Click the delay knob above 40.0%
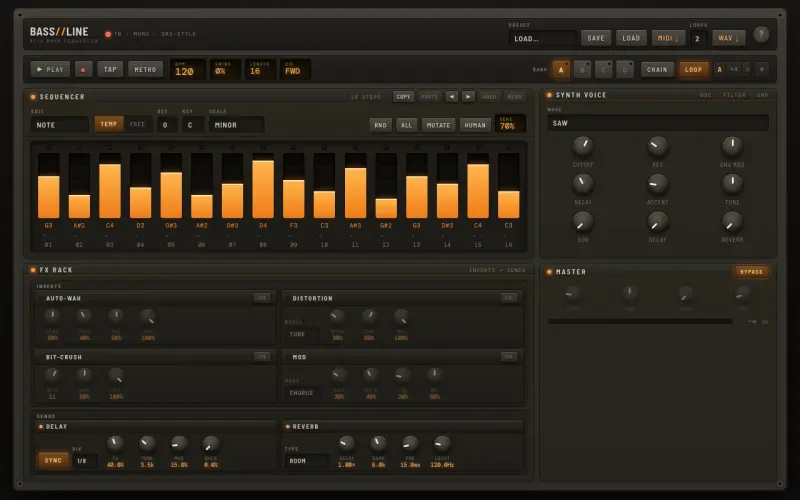 click(115, 444)
